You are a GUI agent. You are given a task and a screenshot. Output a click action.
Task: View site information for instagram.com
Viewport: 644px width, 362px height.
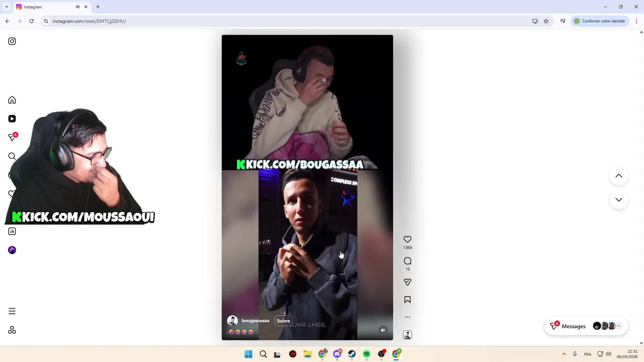(46, 21)
